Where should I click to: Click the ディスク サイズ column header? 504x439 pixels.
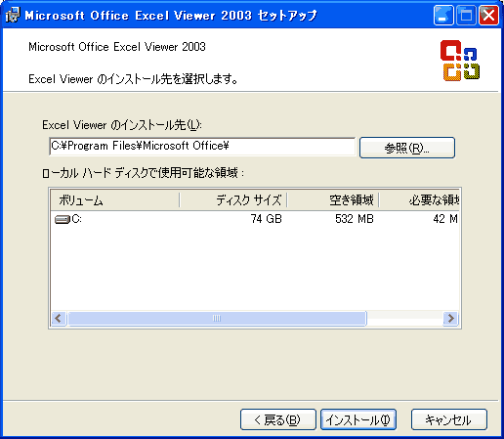click(233, 200)
